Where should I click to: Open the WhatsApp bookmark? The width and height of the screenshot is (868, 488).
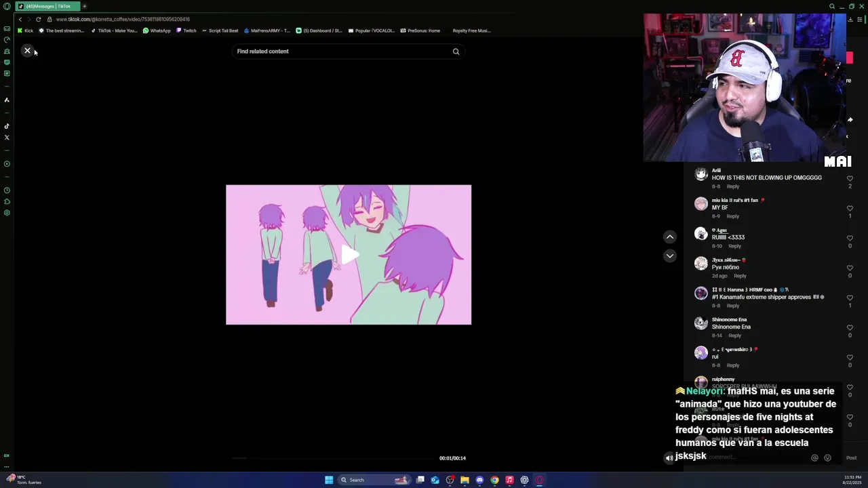coord(157,30)
